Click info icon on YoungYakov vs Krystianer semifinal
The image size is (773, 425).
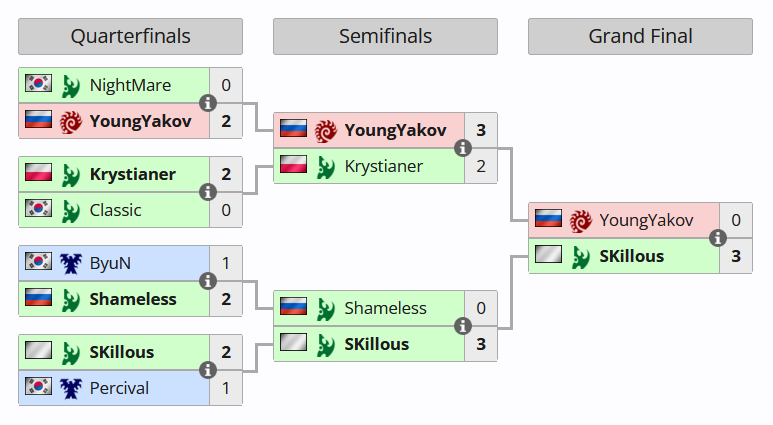pos(463,148)
